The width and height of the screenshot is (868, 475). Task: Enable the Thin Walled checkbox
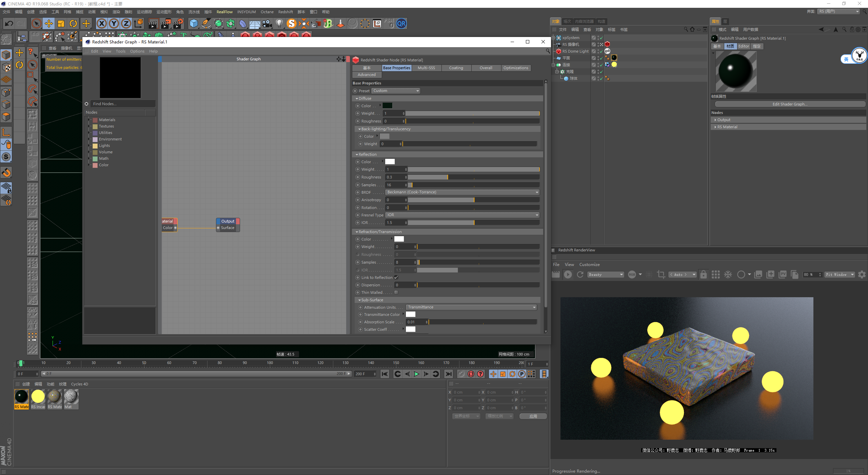point(396,292)
